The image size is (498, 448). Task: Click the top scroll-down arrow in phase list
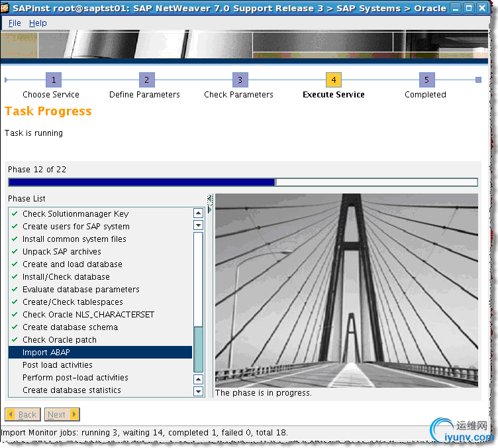click(199, 225)
